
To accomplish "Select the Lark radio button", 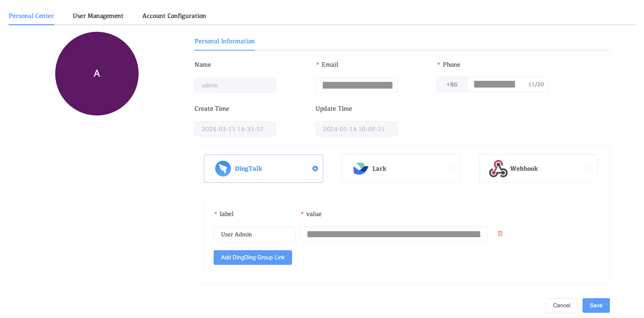I will (x=452, y=168).
